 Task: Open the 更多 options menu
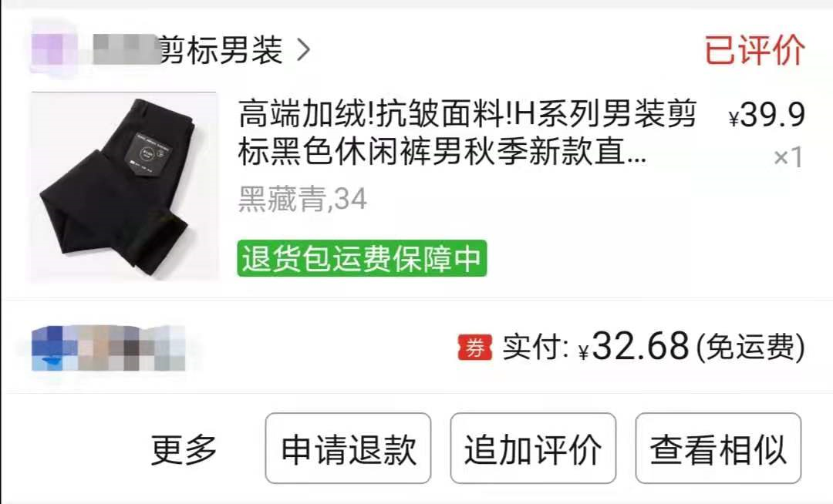(x=184, y=449)
